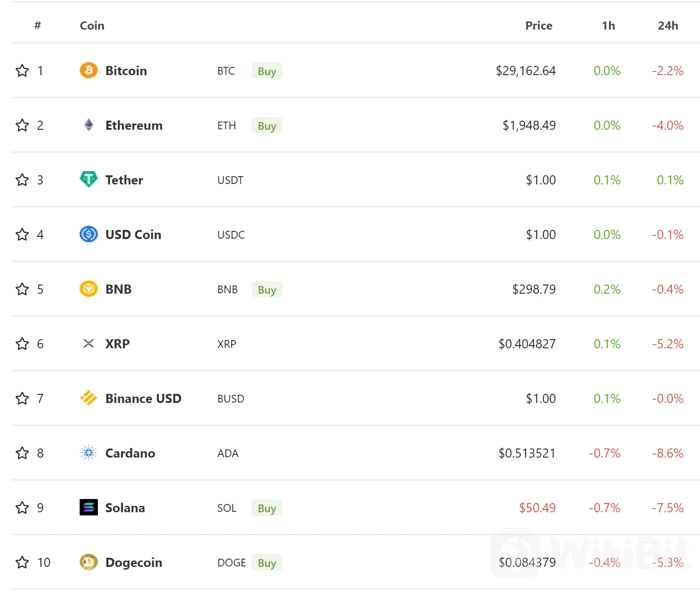Click the XRP cross logo icon
This screenshot has width=700, height=591.
click(x=89, y=343)
